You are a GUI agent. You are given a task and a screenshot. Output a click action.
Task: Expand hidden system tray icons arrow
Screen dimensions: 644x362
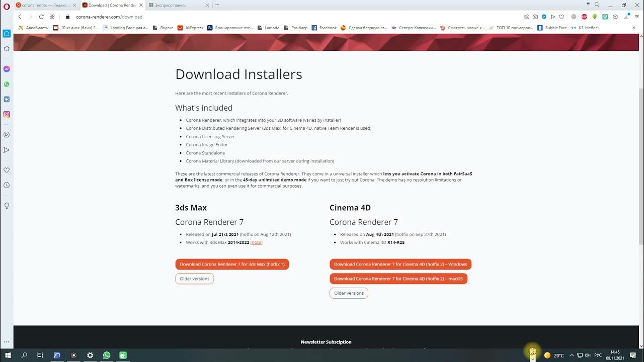click(572, 355)
